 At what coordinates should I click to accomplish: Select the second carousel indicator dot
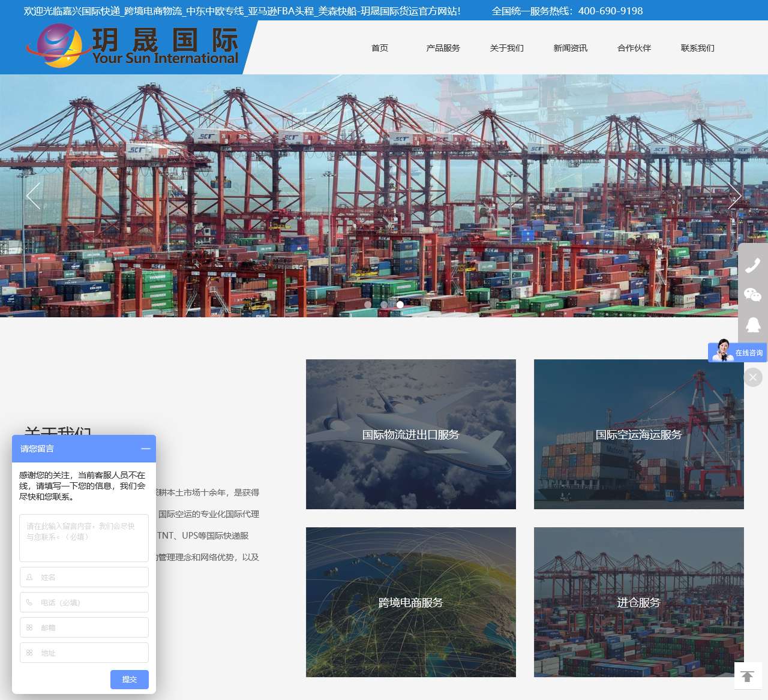point(384,305)
